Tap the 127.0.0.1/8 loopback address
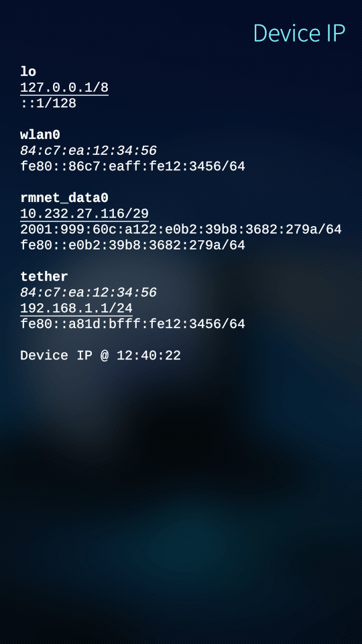The height and width of the screenshot is (644, 362). tap(64, 87)
